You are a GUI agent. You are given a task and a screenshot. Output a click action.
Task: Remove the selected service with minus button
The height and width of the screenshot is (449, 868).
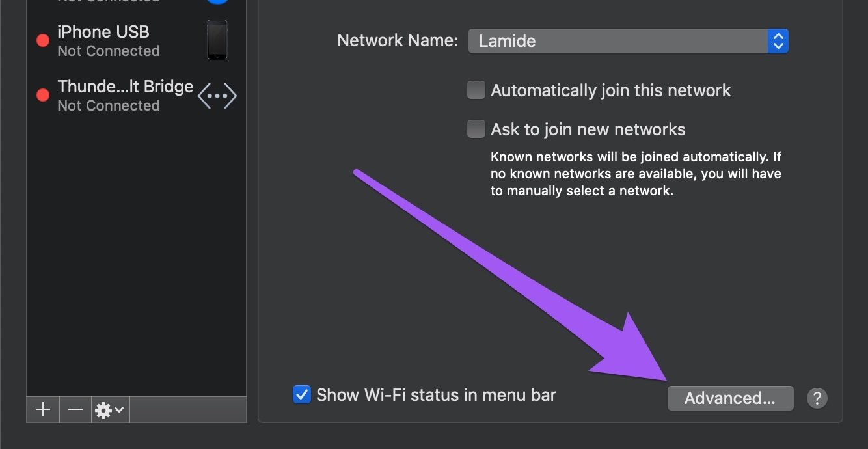(75, 409)
